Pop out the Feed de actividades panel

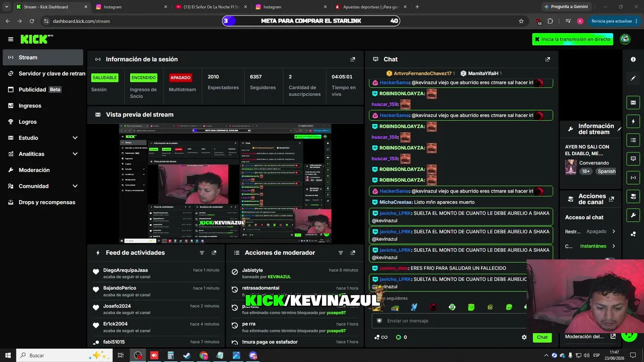pos(214,253)
